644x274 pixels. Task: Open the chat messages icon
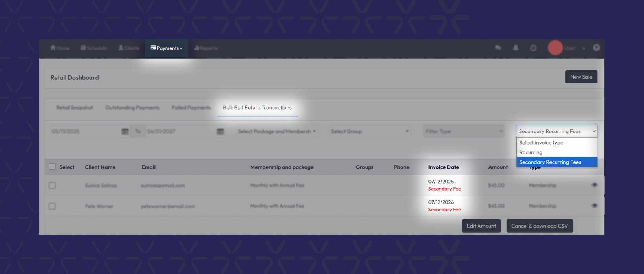coord(498,48)
